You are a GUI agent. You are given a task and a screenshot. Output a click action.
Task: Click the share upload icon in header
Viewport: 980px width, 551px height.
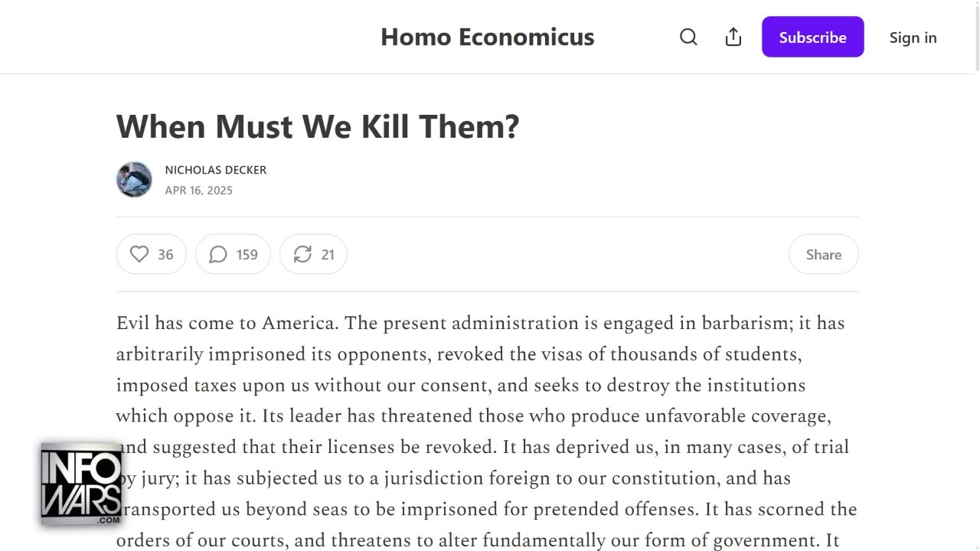733,37
